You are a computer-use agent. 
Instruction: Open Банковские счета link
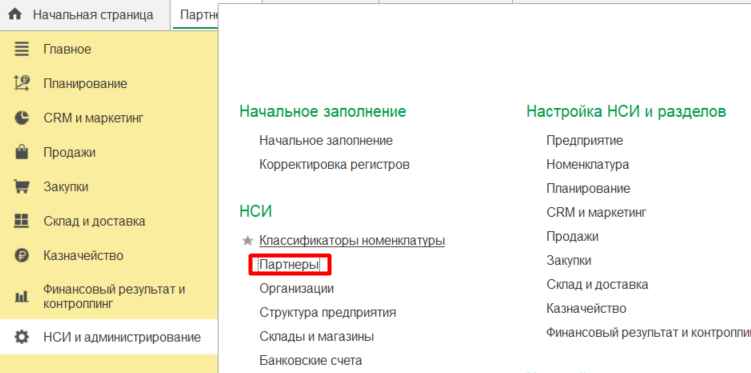311,360
